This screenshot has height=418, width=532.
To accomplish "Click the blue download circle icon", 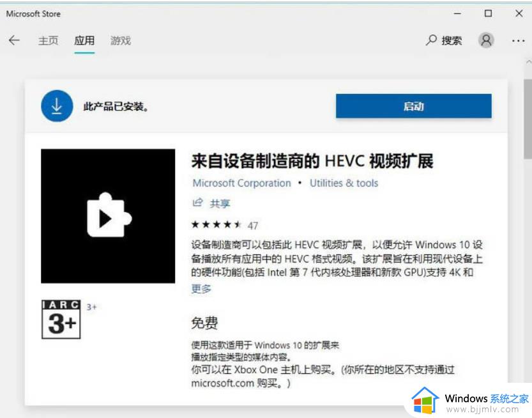I will tap(57, 106).
